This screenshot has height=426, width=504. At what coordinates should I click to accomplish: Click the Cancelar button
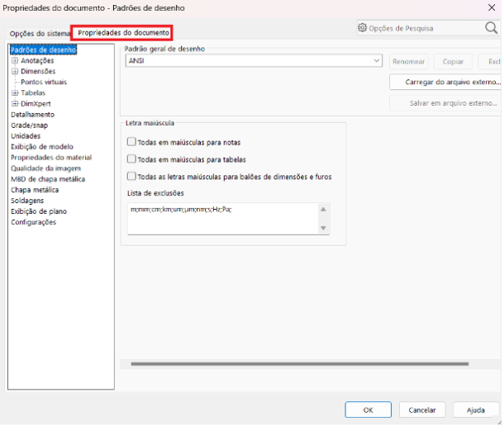(422, 409)
